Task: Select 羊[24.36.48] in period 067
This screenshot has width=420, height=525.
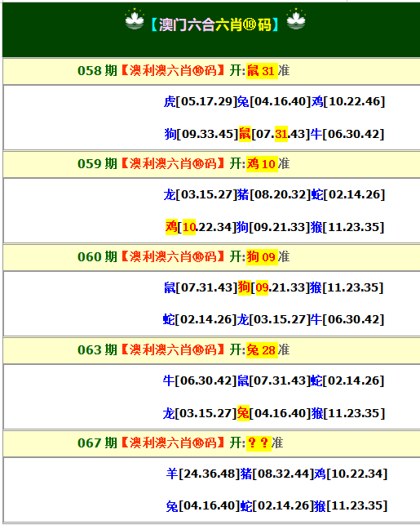Action: 203,474
